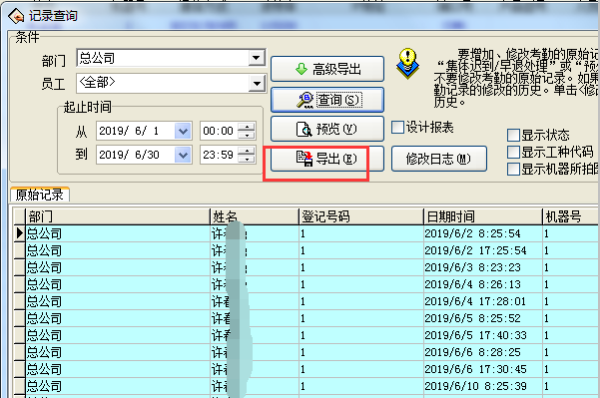Click the 部门 column header
600x398 pixels.
(118, 217)
